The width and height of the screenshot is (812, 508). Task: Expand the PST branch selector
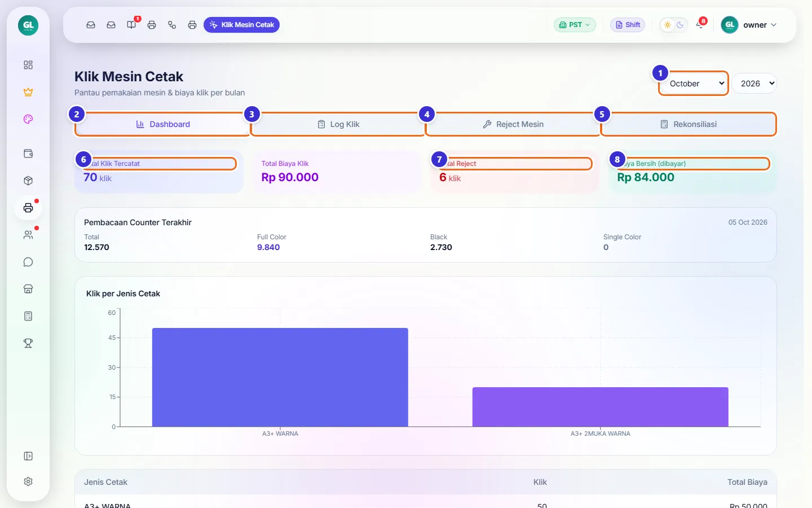575,25
